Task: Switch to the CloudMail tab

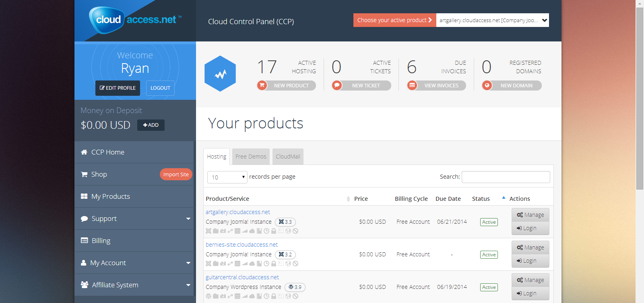Action: coord(288,157)
